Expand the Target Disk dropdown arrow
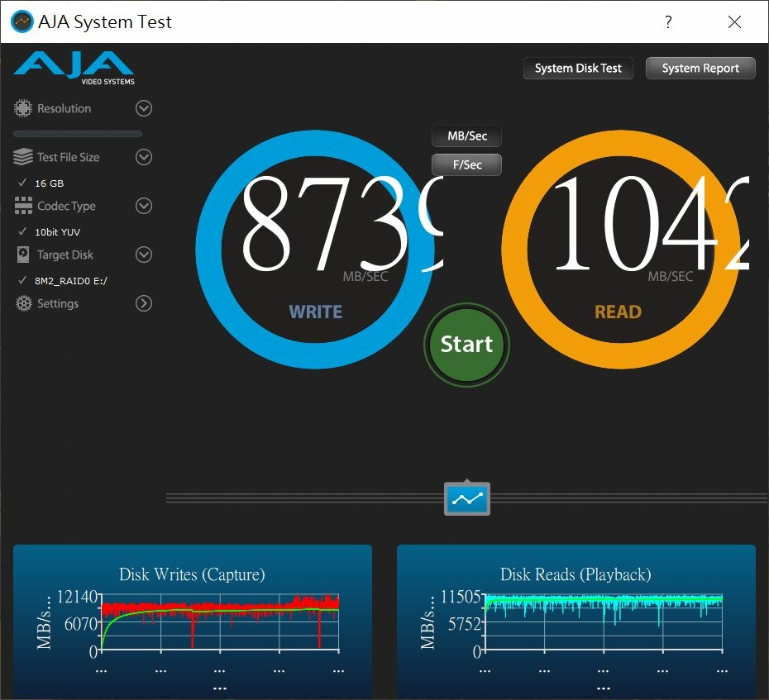Image resolution: width=769 pixels, height=700 pixels. click(144, 255)
